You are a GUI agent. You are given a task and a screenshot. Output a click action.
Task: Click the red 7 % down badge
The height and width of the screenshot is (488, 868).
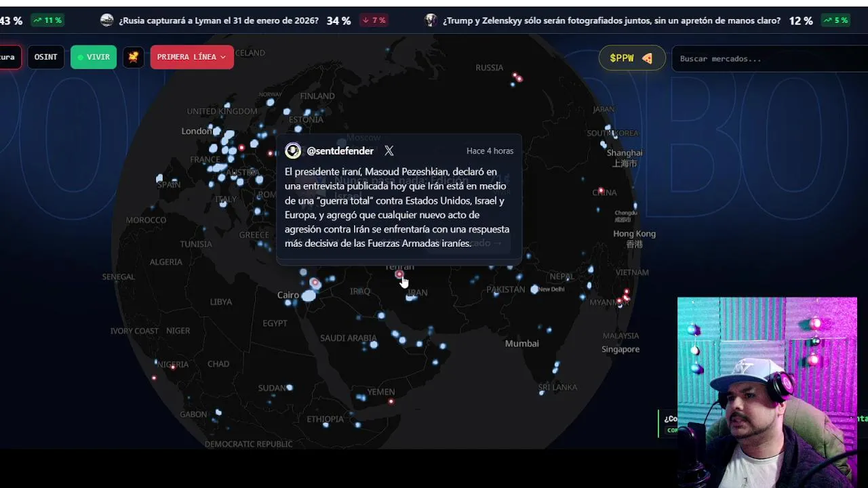tap(374, 20)
